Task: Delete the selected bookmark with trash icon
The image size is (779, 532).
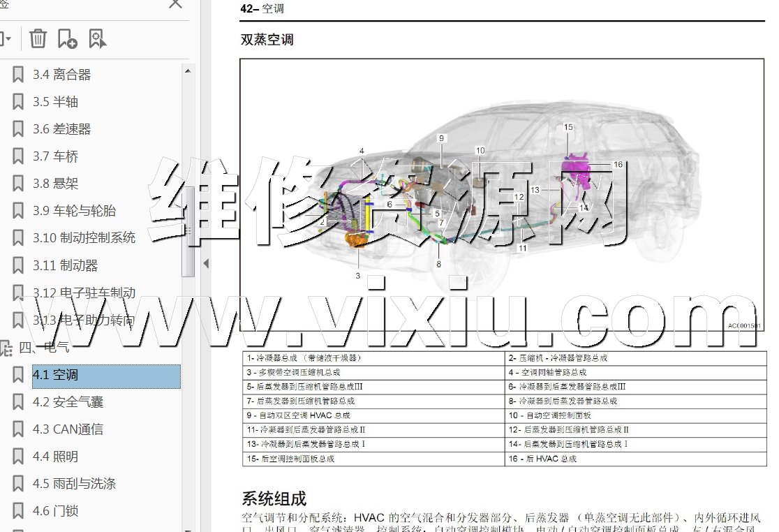Action: pos(38,38)
